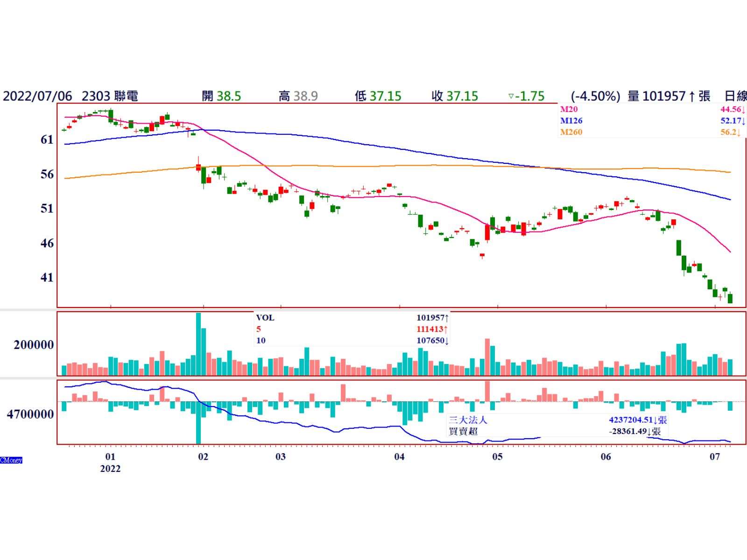Click the VOL label in volume panel

(x=265, y=318)
